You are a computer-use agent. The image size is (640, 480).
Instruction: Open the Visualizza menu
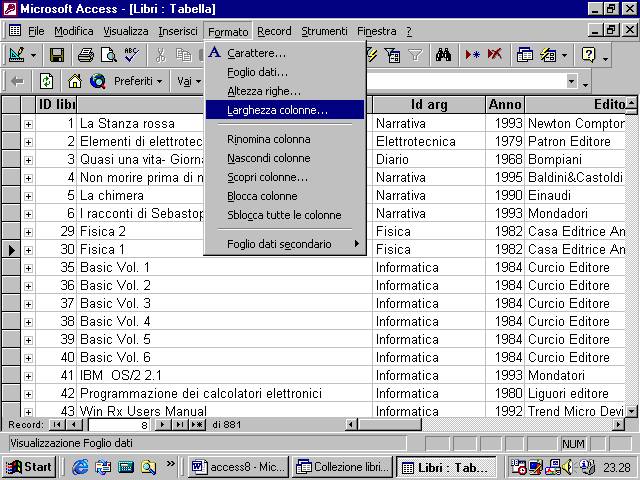click(125, 31)
